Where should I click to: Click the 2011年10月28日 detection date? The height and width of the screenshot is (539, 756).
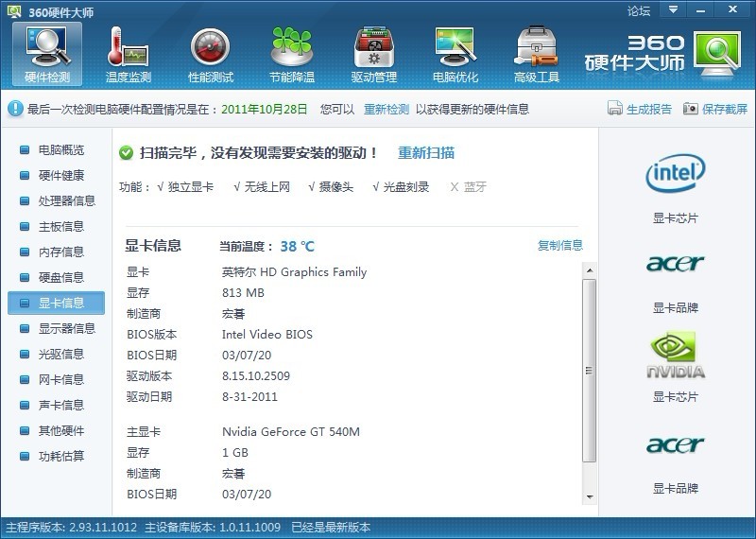265,109
